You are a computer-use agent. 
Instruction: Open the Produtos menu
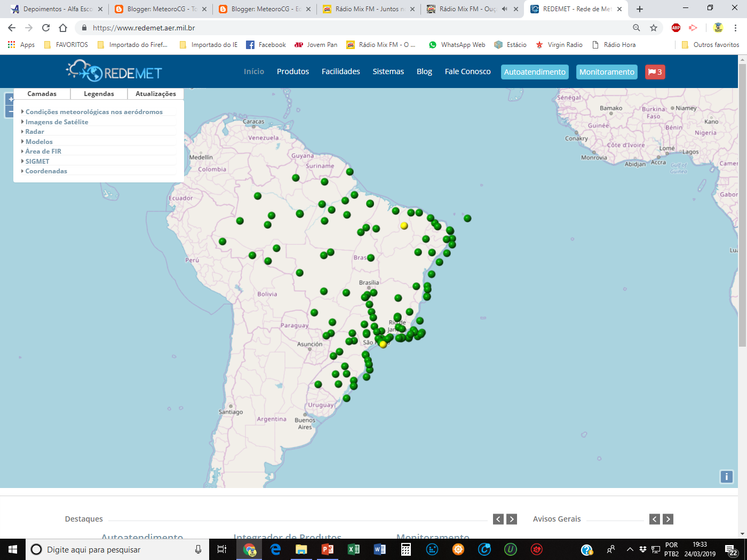coord(293,71)
